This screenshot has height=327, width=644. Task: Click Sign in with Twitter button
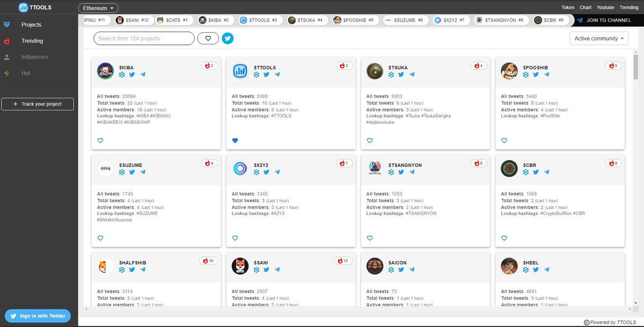point(38,316)
